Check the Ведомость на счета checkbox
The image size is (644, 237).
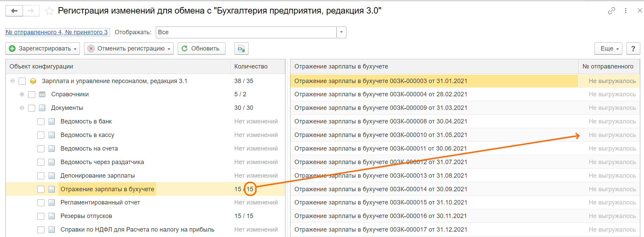tap(41, 149)
